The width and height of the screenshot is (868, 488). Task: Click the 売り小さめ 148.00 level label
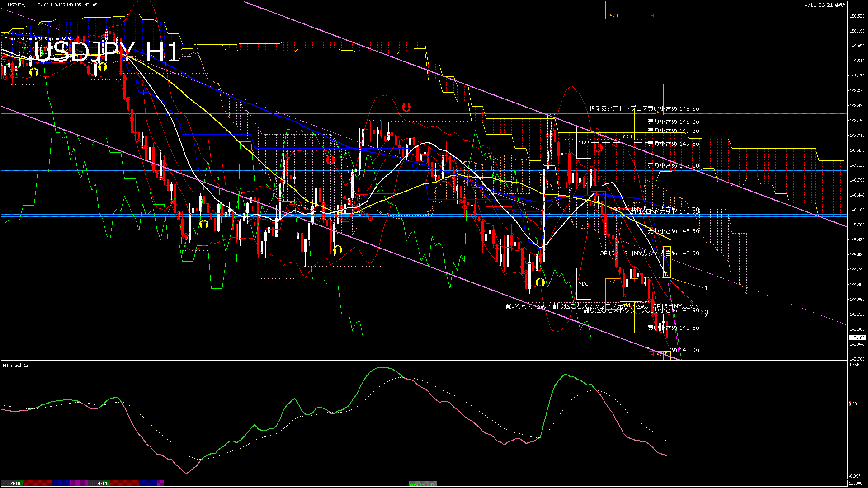(673, 122)
